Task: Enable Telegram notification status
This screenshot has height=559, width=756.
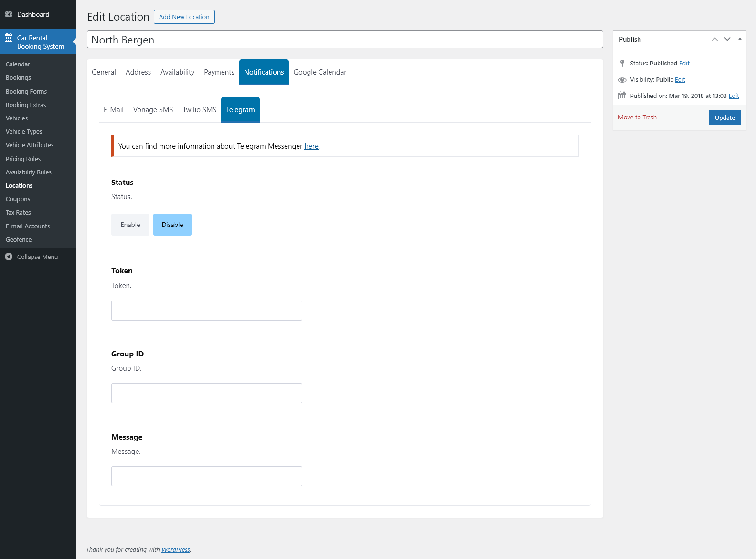Action: (130, 225)
